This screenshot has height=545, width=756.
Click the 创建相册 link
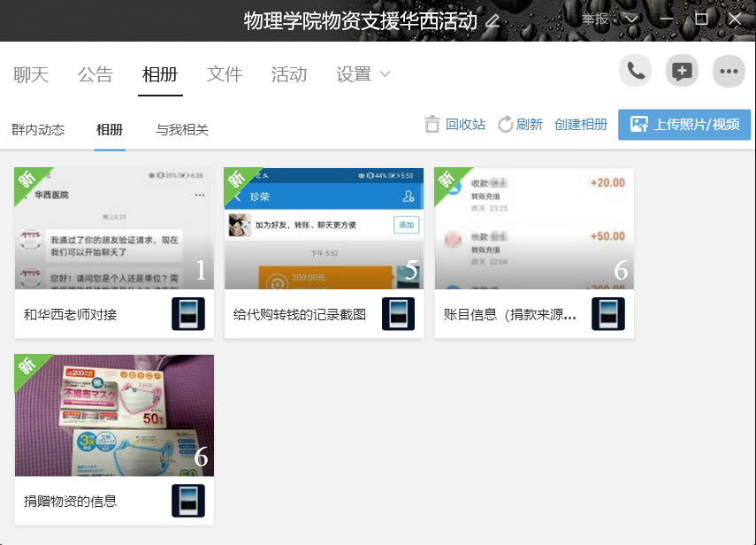pyautogui.click(x=581, y=125)
